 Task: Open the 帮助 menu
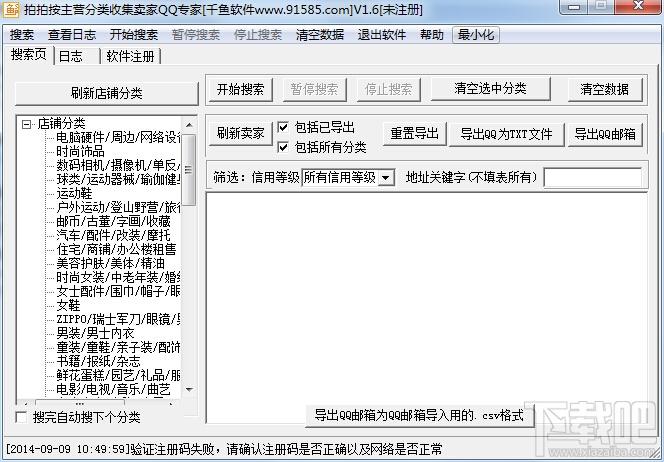[432, 35]
